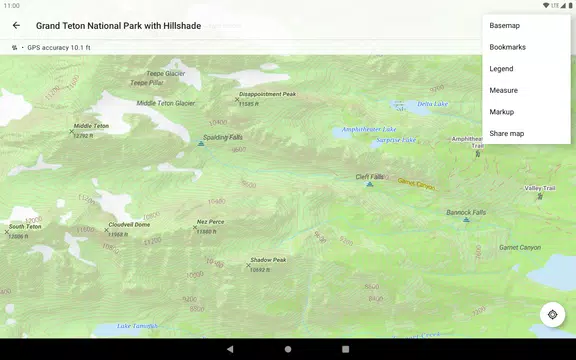The height and width of the screenshot is (360, 576).
Task: Tap the Lake Taminah label
Action: pos(137,326)
